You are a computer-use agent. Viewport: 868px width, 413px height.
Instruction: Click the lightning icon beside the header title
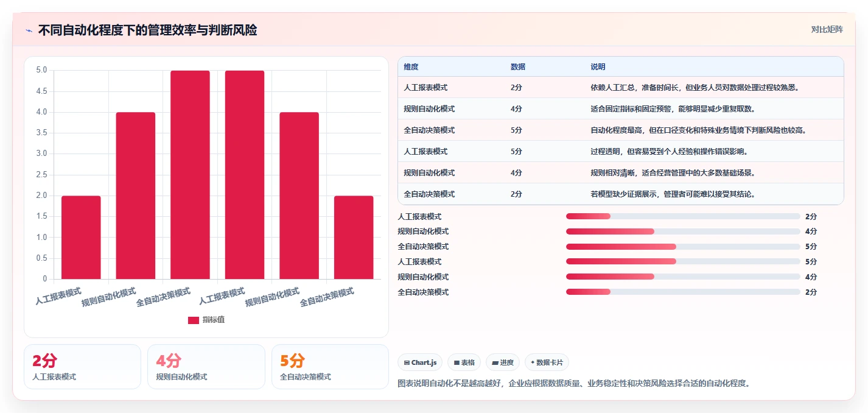pos(29,30)
